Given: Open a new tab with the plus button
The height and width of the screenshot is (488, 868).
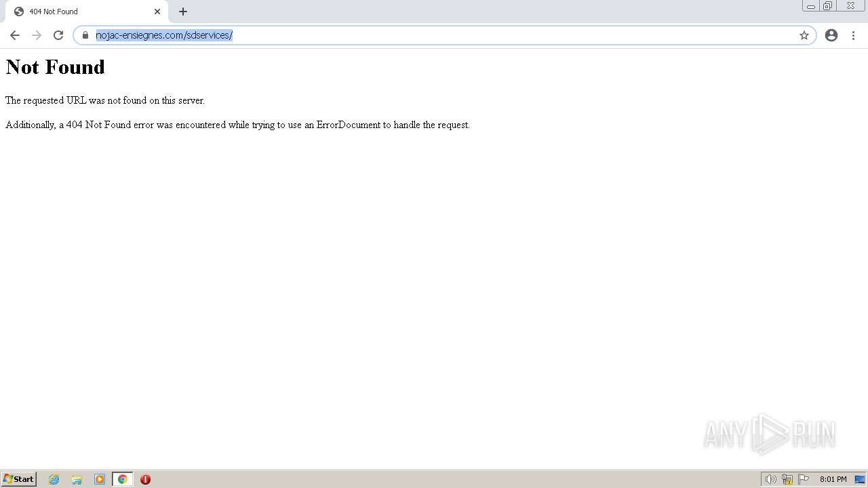Looking at the screenshot, I should pos(183,12).
